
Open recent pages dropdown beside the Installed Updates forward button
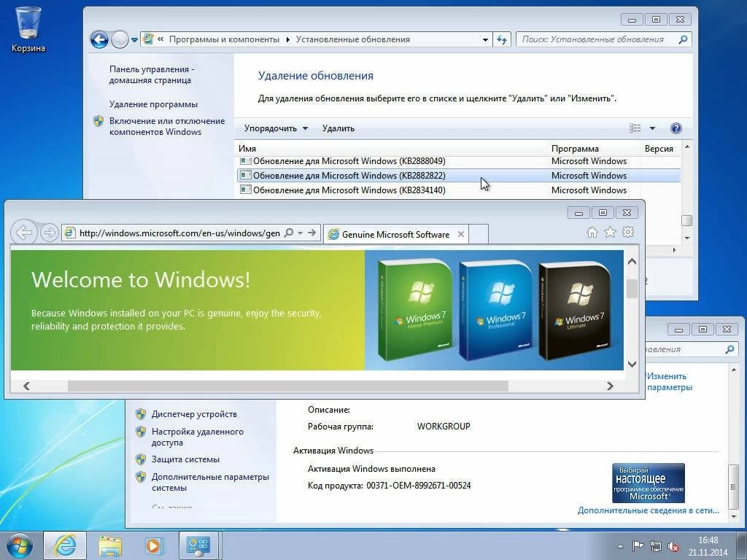tap(134, 40)
